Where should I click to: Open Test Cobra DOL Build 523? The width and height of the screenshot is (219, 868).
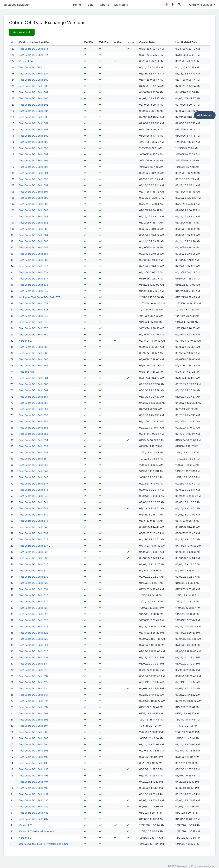click(33, 633)
